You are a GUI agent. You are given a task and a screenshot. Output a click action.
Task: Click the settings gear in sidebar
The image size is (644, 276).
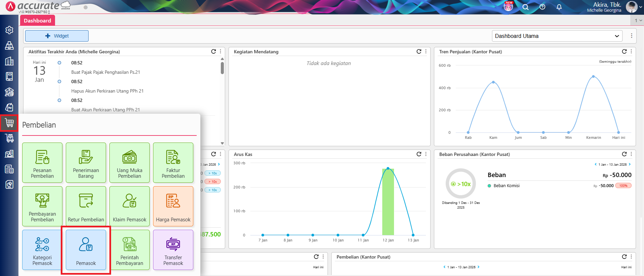point(9,30)
